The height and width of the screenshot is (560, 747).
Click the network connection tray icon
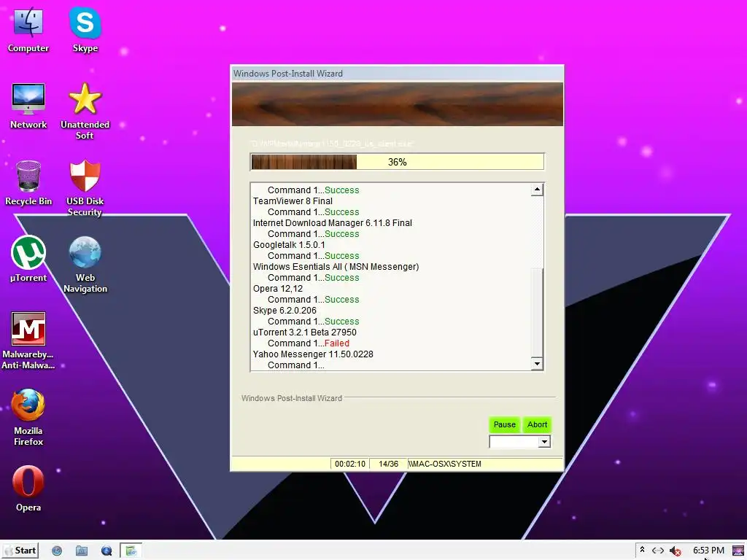(x=658, y=551)
